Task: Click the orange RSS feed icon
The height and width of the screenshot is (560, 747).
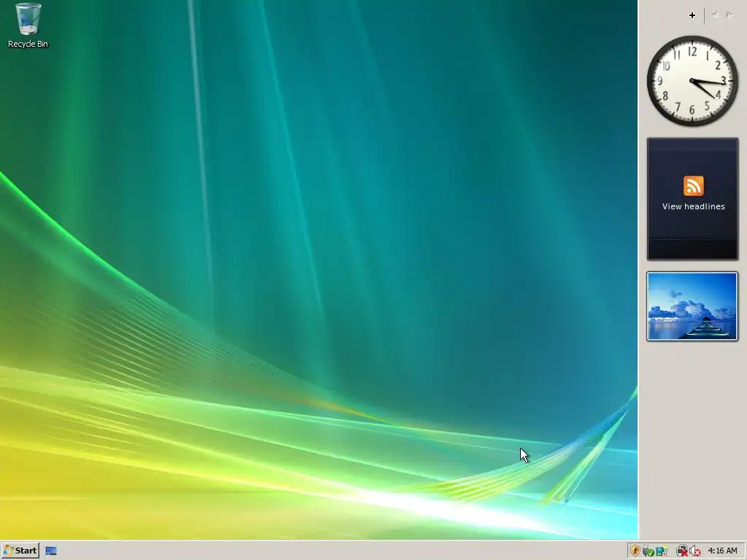Action: 693,186
